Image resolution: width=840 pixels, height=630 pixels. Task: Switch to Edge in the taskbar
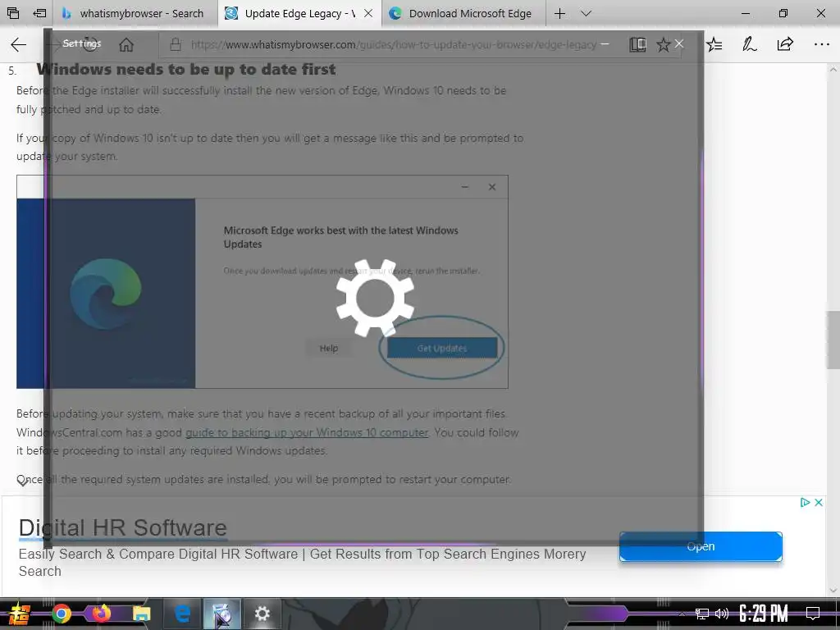pos(182,614)
